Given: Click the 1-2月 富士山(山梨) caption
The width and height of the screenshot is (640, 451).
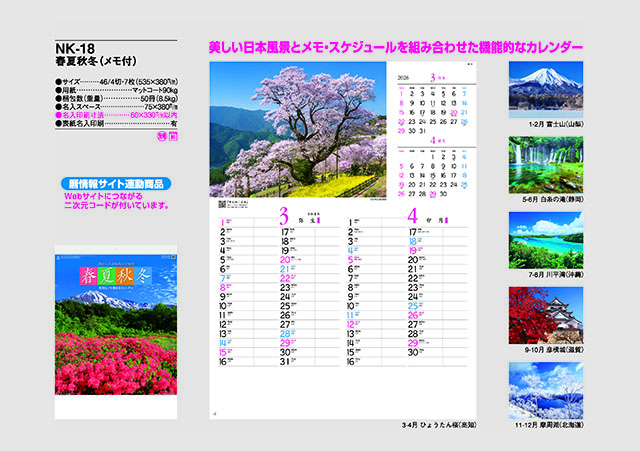Looking at the screenshot, I should coord(556,124).
